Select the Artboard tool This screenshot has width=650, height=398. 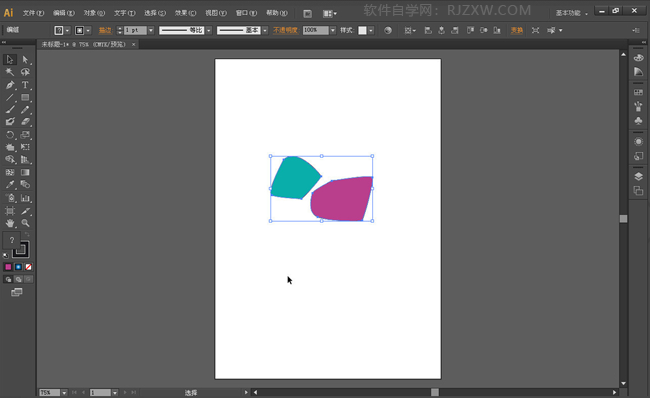tap(10, 211)
